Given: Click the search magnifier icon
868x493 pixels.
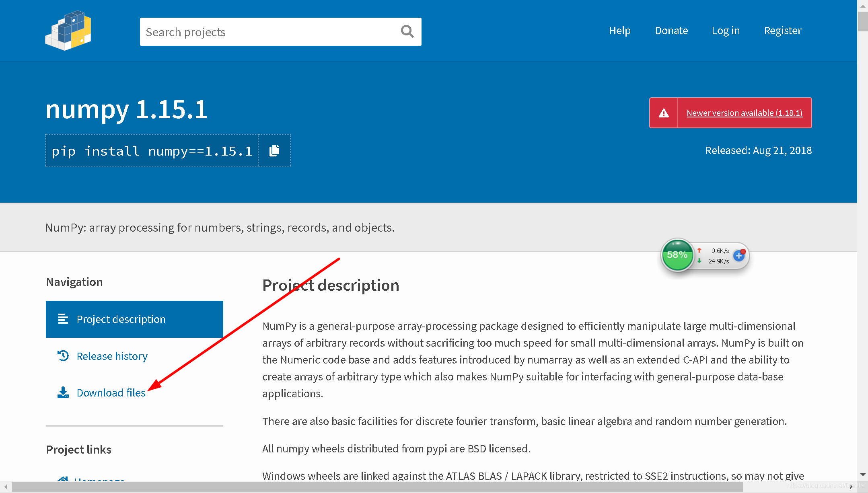Looking at the screenshot, I should pyautogui.click(x=407, y=31).
